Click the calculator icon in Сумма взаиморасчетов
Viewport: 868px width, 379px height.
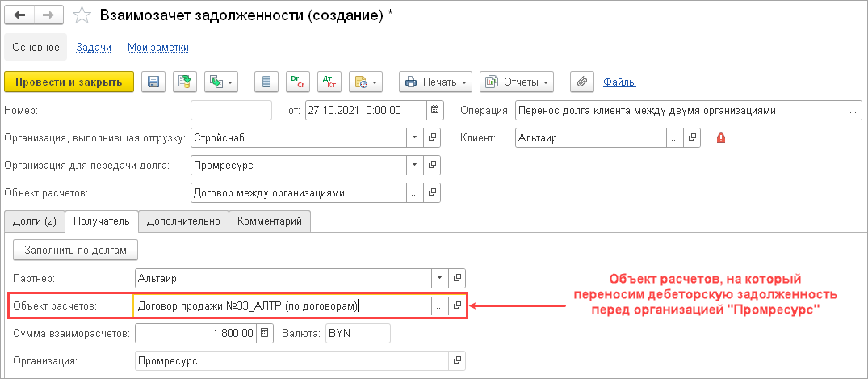click(x=263, y=334)
